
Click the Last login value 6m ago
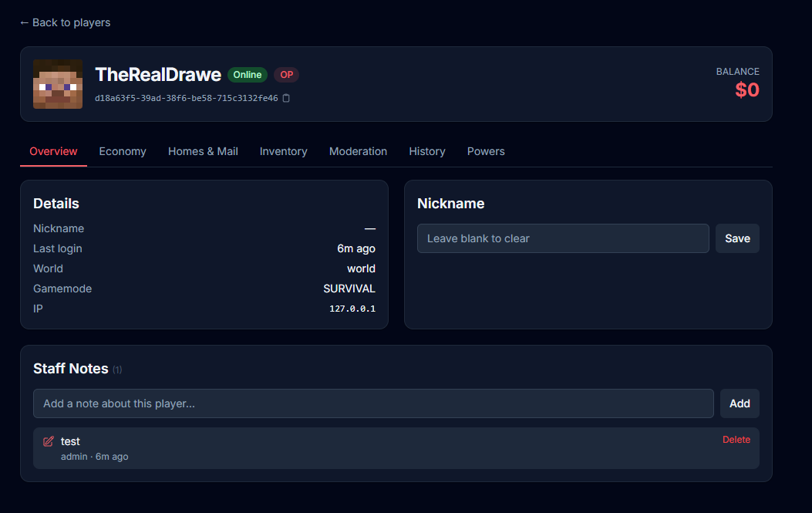point(356,248)
